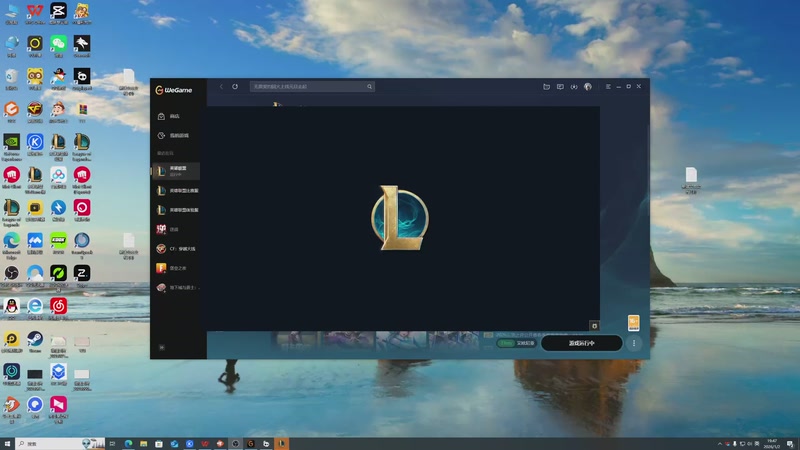Viewport: 800px width, 450px height.
Task: Open the messages icon in WeGame header
Action: (x=560, y=87)
